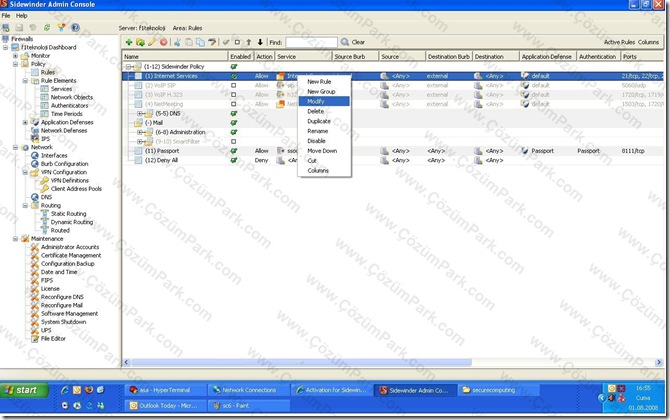Viewport: 670px width, 420px height.
Task: Switch to sc6 - Paint taskbar button
Action: point(249,405)
